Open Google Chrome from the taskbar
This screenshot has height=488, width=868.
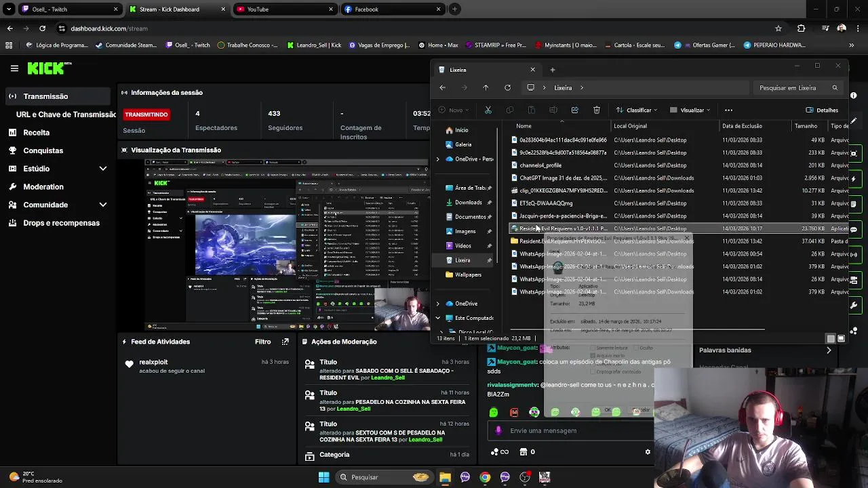(485, 477)
